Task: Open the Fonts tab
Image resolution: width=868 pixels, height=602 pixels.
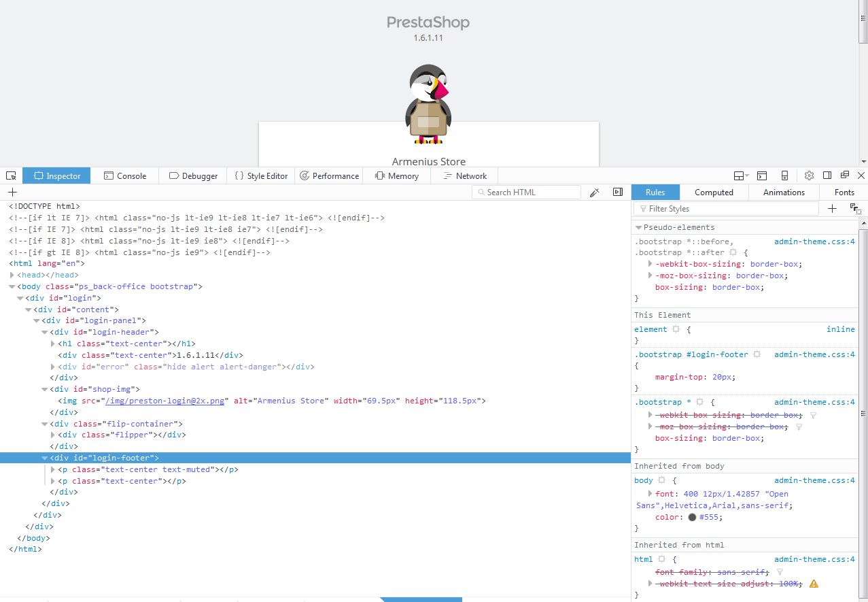Action: tap(844, 193)
